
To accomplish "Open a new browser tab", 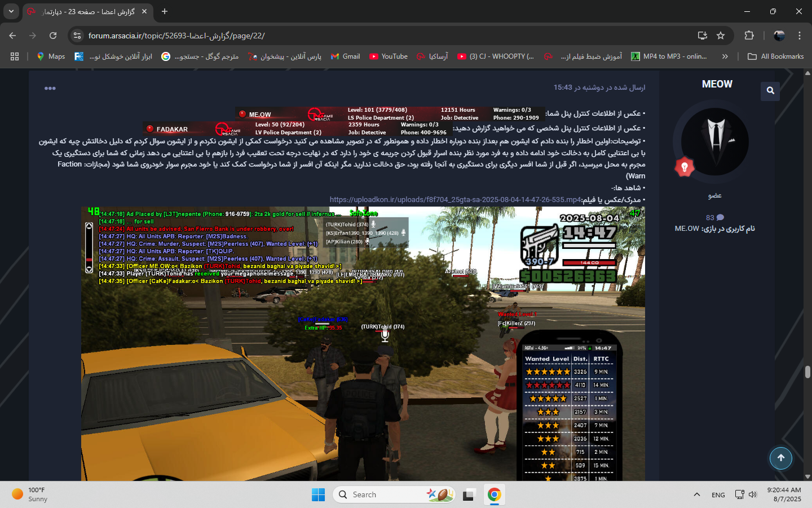I will (x=165, y=11).
